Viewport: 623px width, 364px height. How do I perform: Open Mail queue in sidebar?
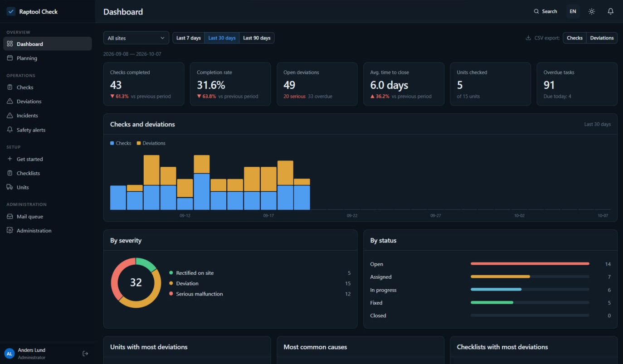click(x=48, y=216)
